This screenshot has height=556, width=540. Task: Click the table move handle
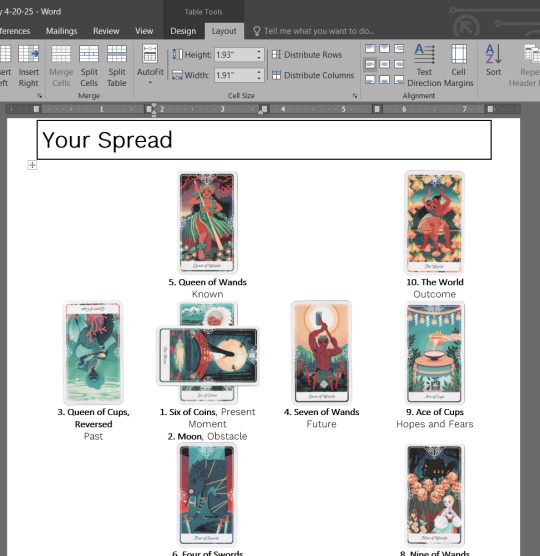pos(32,165)
